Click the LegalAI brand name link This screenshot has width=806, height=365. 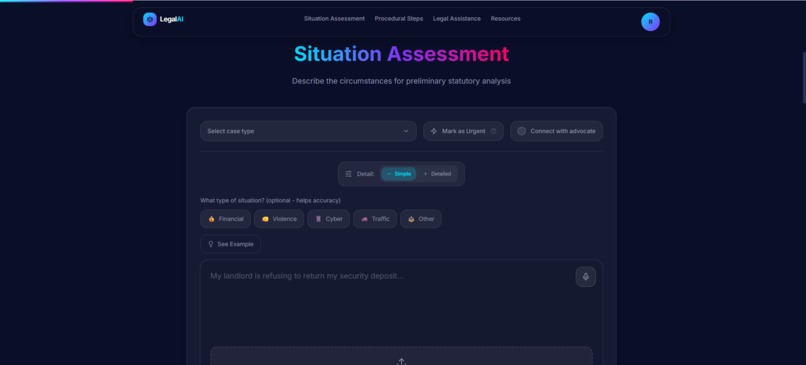(172, 20)
